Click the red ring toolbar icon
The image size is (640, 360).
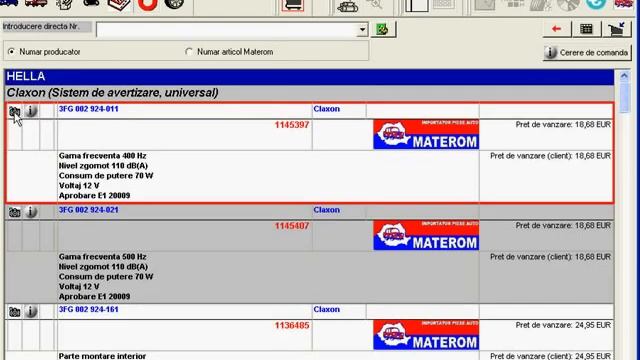[147, 4]
